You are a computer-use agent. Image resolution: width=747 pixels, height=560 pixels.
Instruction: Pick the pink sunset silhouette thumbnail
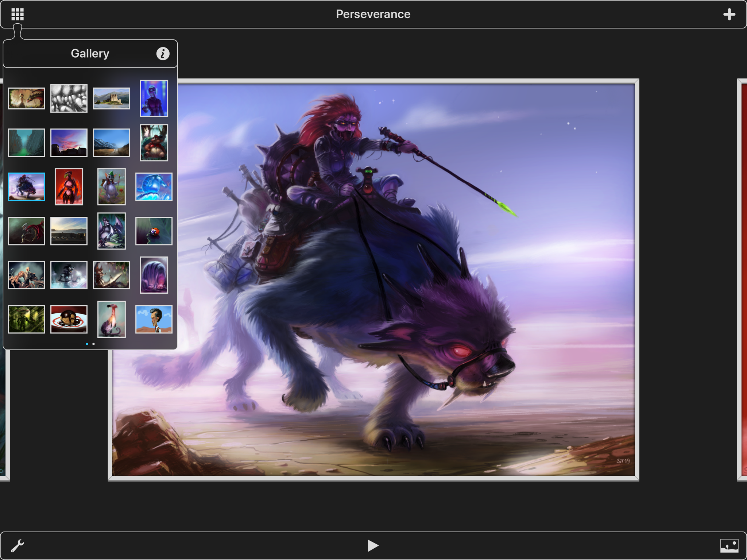click(x=69, y=143)
